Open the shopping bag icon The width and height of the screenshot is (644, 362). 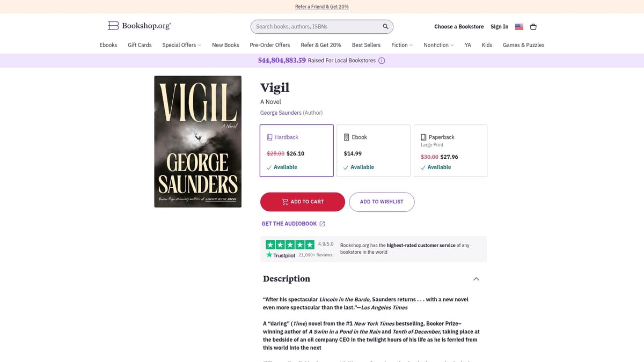tap(533, 26)
